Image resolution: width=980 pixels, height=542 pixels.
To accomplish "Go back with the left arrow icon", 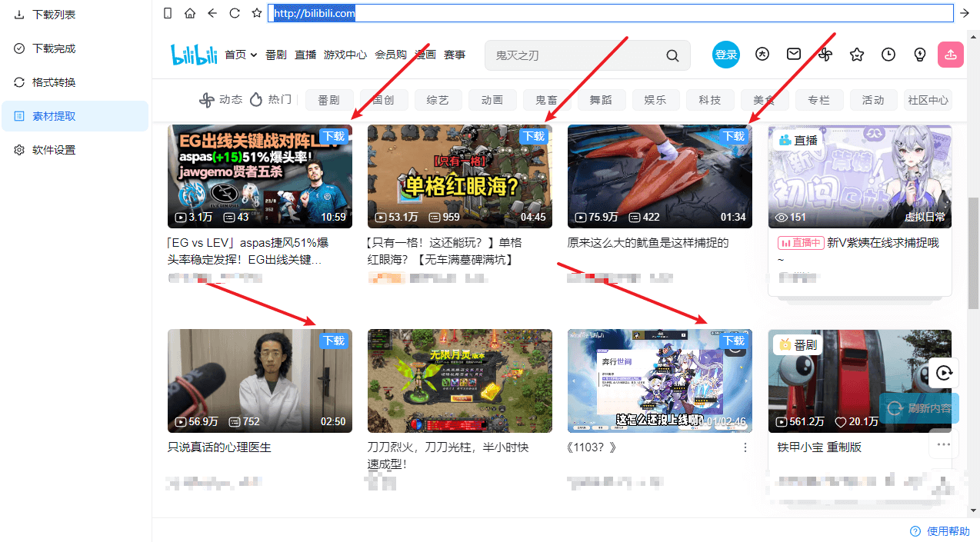I will click(212, 13).
